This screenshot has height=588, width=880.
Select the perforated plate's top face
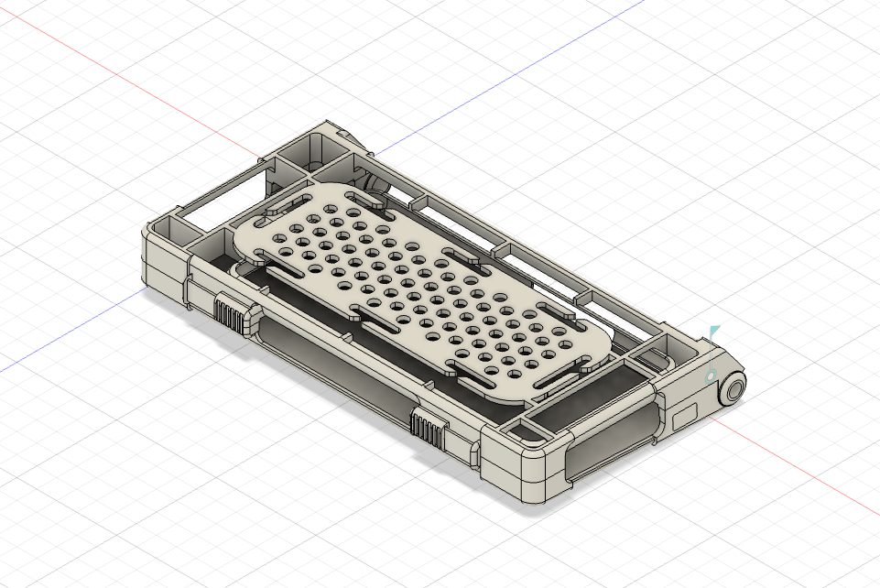click(421, 292)
